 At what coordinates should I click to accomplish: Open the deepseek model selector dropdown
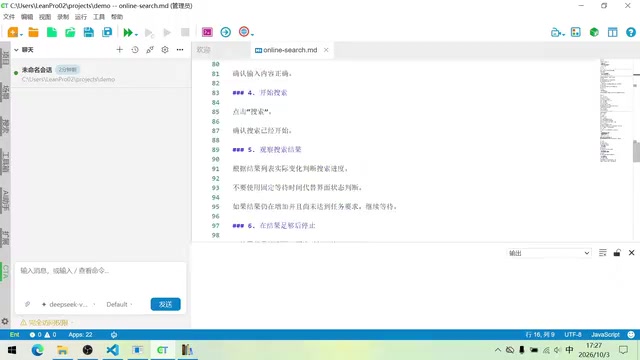(68, 304)
